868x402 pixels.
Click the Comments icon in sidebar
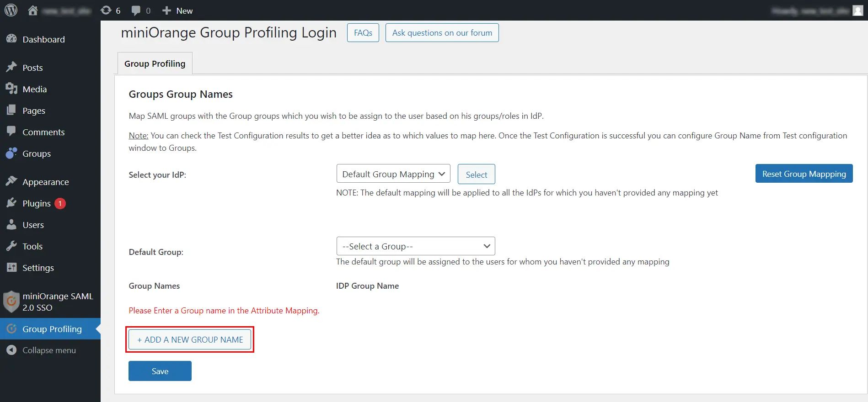[x=11, y=132]
